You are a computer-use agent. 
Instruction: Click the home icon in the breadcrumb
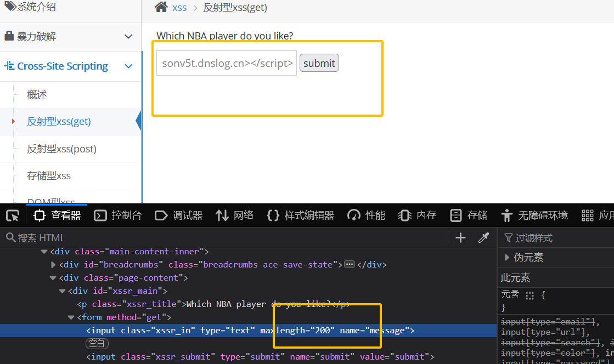point(161,7)
